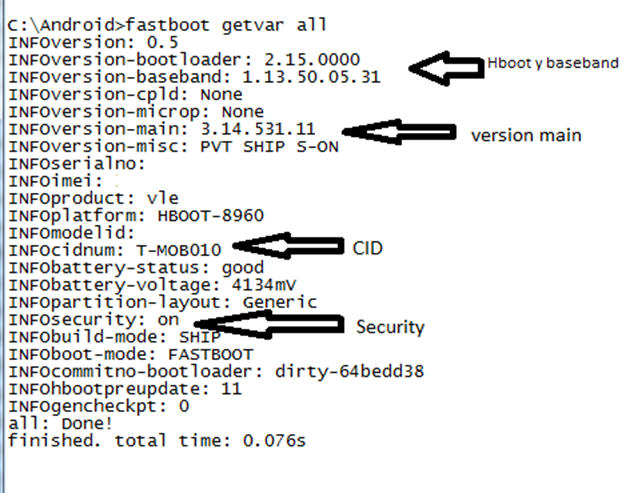Click the 'version main' annotation label
Viewport: 642px width, 493px height.
526,136
